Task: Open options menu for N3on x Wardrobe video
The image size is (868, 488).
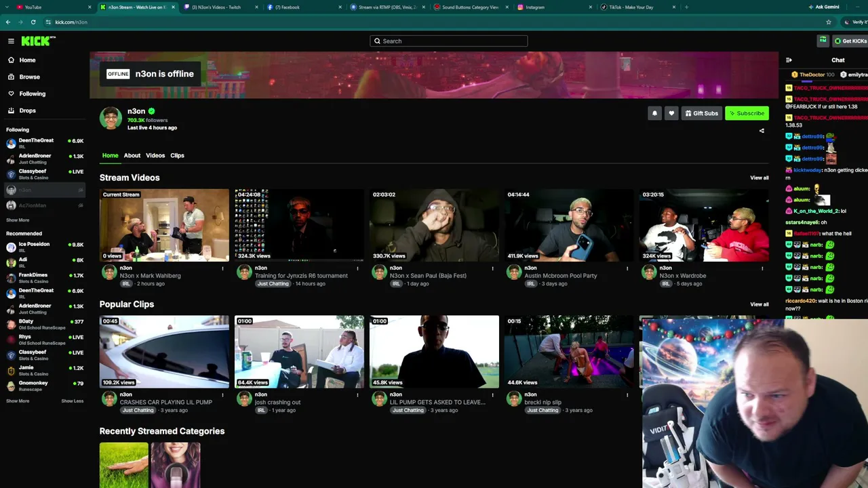Action: point(762,269)
